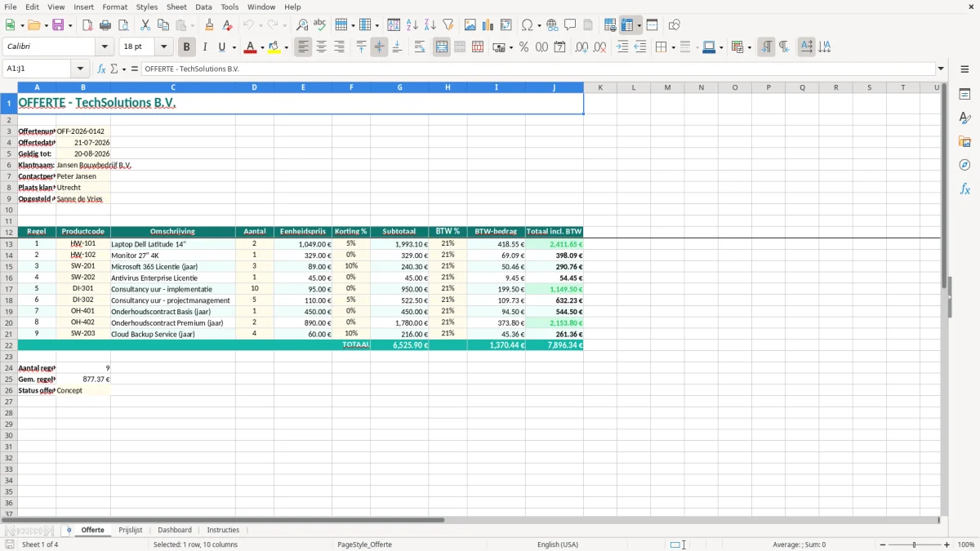Open the font color dropdown arrow
Image resolution: width=980 pixels, height=551 pixels.
coord(262,47)
